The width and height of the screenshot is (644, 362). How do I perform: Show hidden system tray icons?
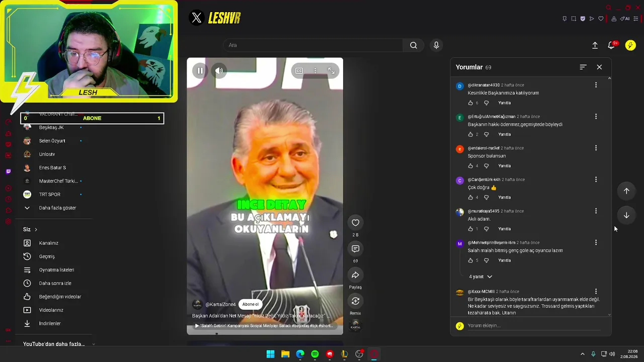(583, 354)
